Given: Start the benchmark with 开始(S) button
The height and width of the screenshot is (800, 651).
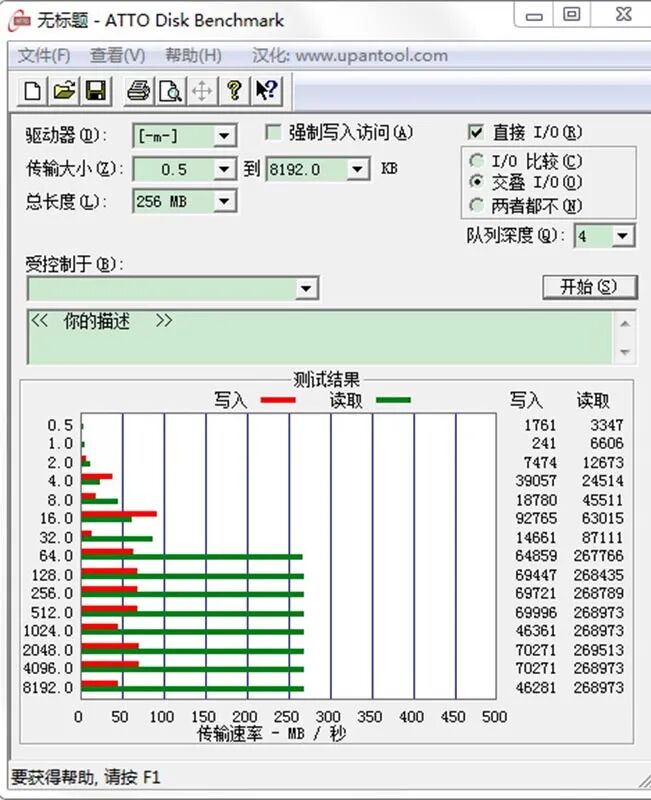Looking at the screenshot, I should point(590,287).
